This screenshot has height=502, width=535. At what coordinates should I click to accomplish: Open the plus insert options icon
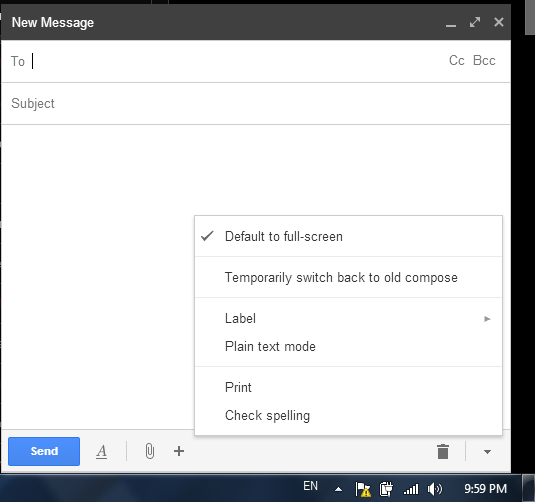179,451
